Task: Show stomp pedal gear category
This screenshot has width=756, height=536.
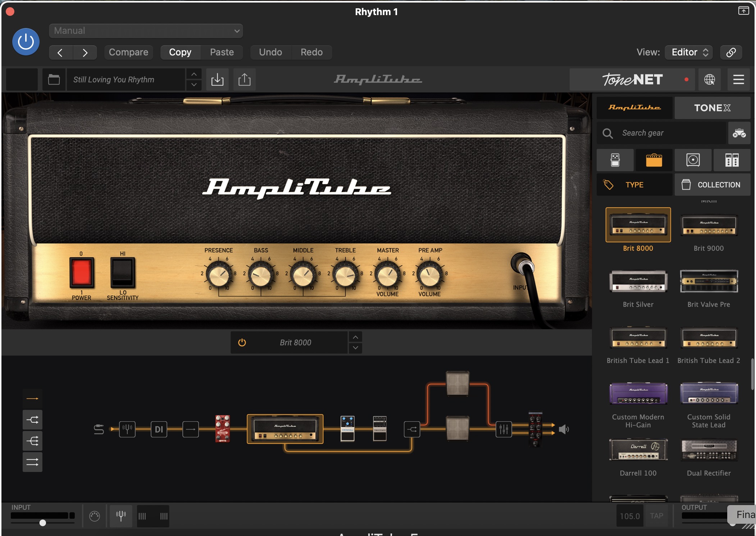Action: pos(615,160)
